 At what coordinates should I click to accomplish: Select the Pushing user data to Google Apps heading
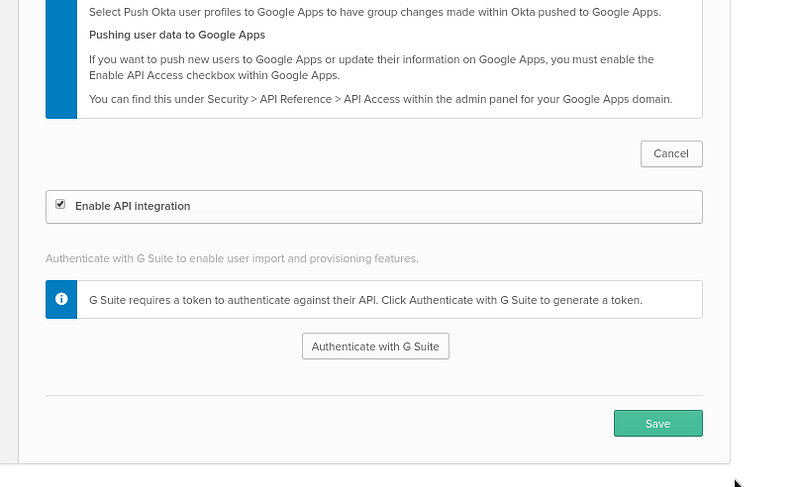(x=177, y=35)
